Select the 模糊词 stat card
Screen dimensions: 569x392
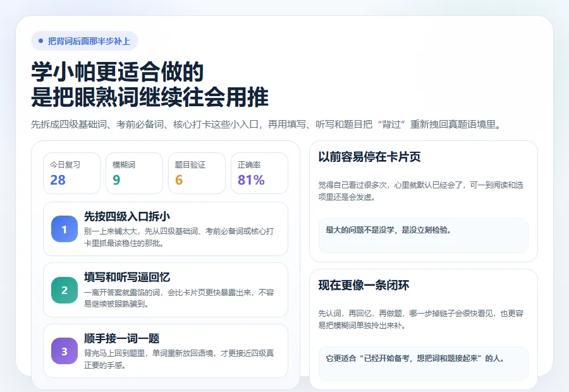pos(134,173)
